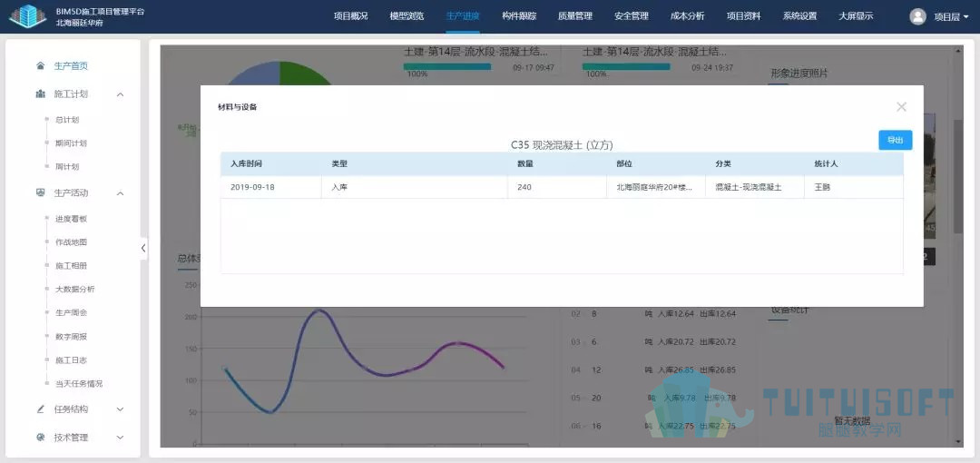Open 项目资料 tab
This screenshot has width=980, height=463.
point(744,16)
